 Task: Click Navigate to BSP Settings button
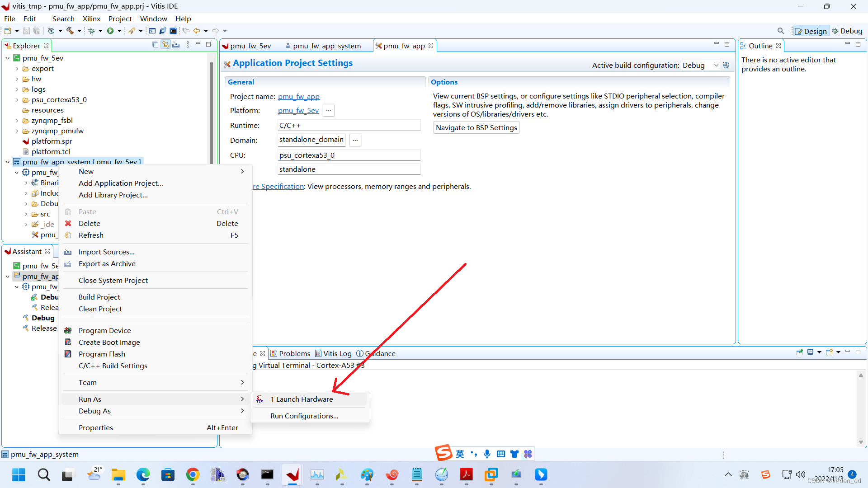476,127
